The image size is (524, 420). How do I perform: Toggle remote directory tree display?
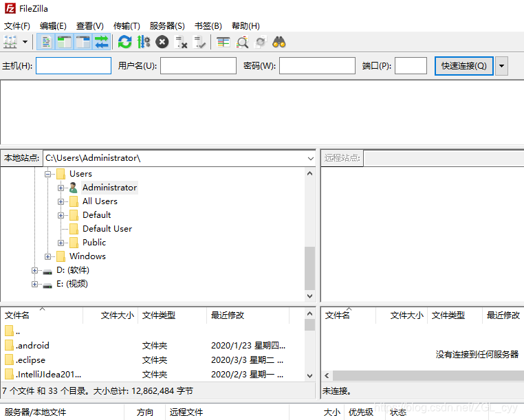(83, 42)
